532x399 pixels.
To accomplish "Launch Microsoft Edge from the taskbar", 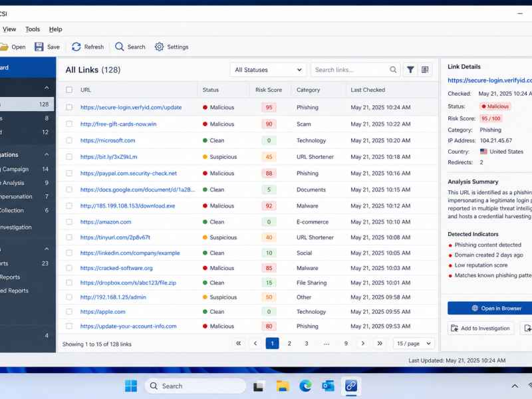I will coord(305,386).
